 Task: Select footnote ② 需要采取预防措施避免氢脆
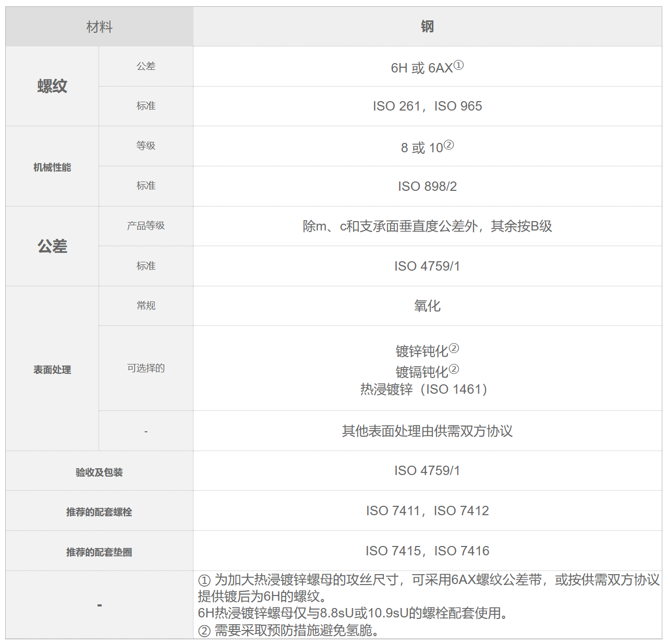click(x=288, y=630)
